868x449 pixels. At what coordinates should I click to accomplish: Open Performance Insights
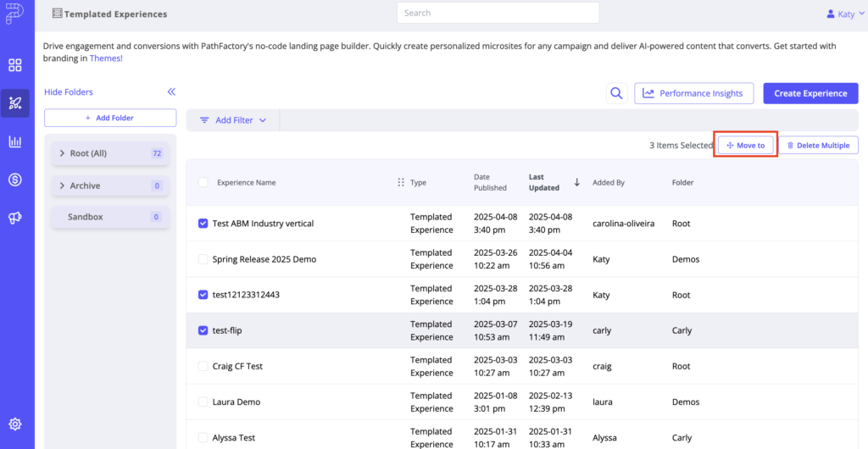(693, 93)
